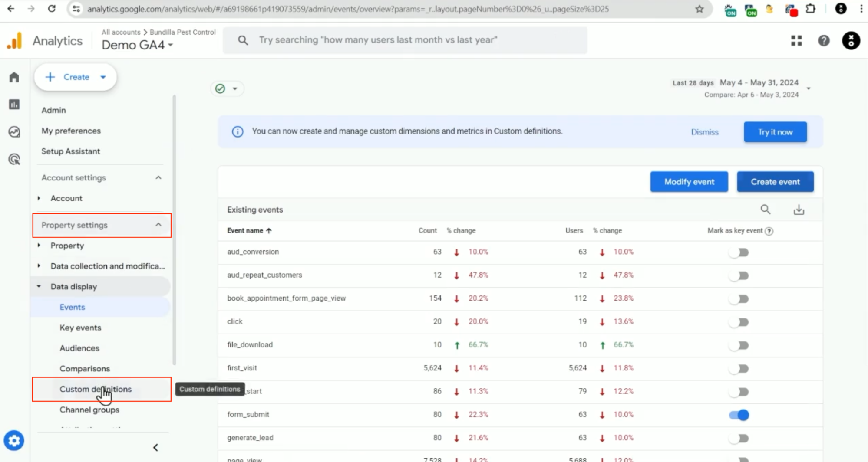Mark file_download as key event
This screenshot has height=462, width=868.
click(x=739, y=345)
